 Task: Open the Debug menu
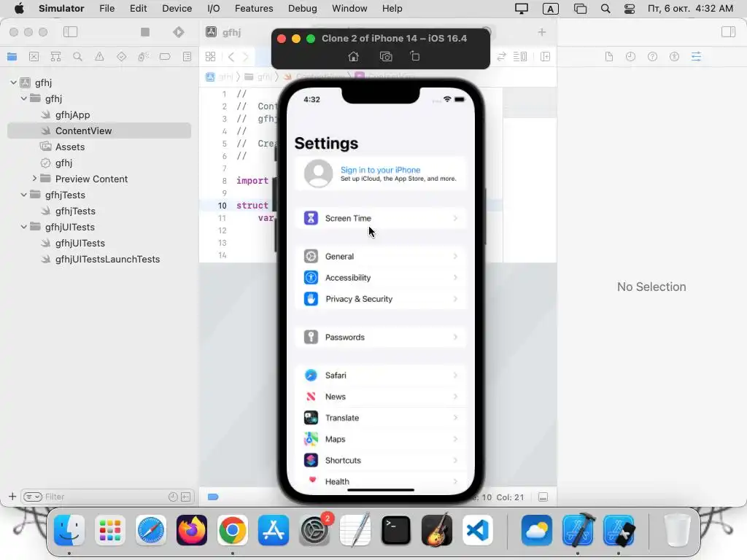pyautogui.click(x=303, y=9)
